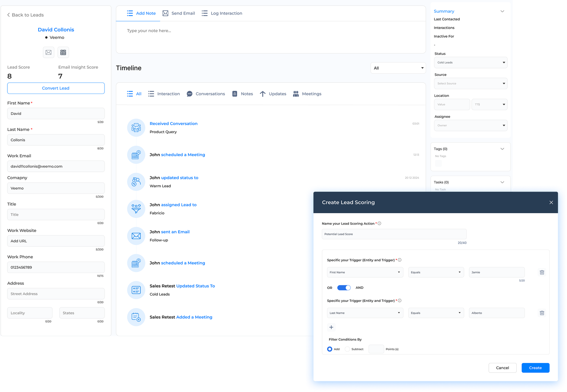Open the Equals dropdown in First Name row
567x392 pixels.
tap(436, 272)
